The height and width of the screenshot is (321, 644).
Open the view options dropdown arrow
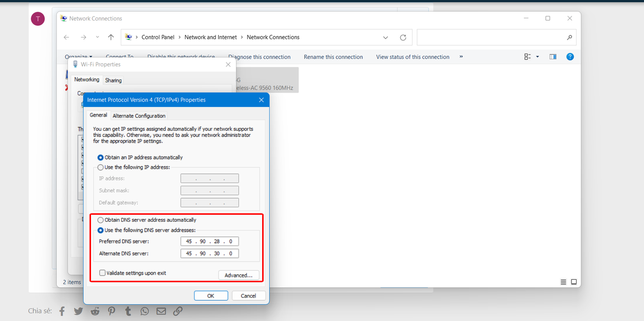(x=537, y=57)
